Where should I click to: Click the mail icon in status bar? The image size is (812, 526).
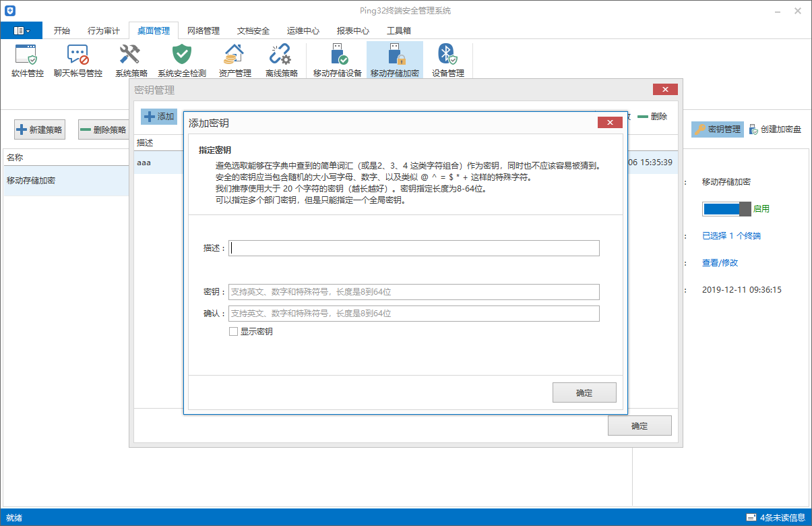tap(751, 518)
